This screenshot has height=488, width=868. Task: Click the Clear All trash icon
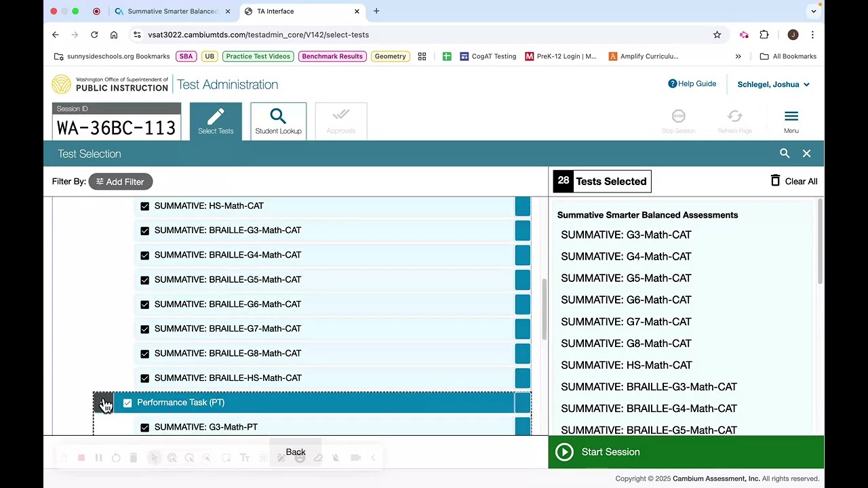point(776,180)
